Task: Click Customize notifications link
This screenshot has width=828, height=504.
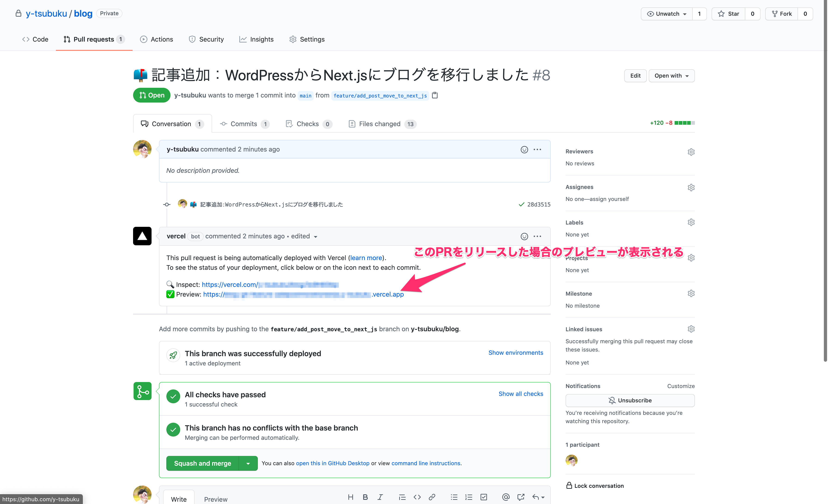Action: [x=681, y=386]
